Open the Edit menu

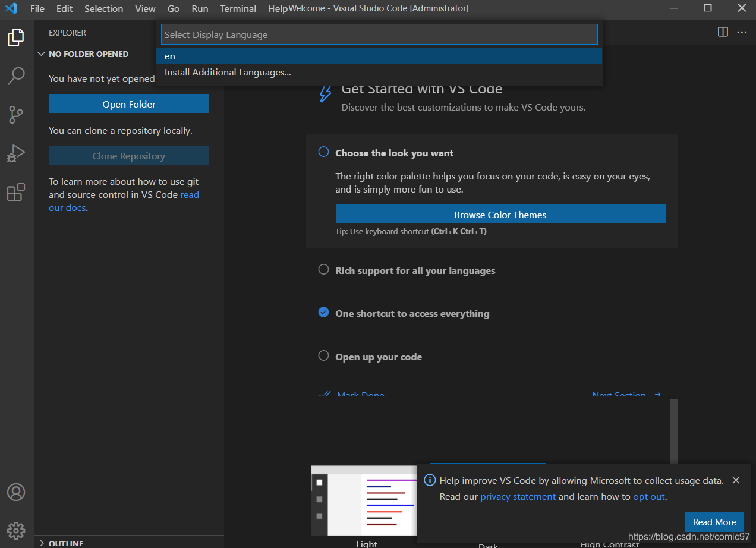[64, 8]
